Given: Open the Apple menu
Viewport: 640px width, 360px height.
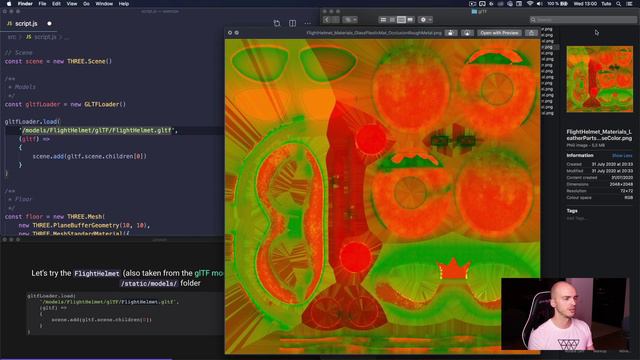Looking at the screenshot, I should (x=9, y=4).
